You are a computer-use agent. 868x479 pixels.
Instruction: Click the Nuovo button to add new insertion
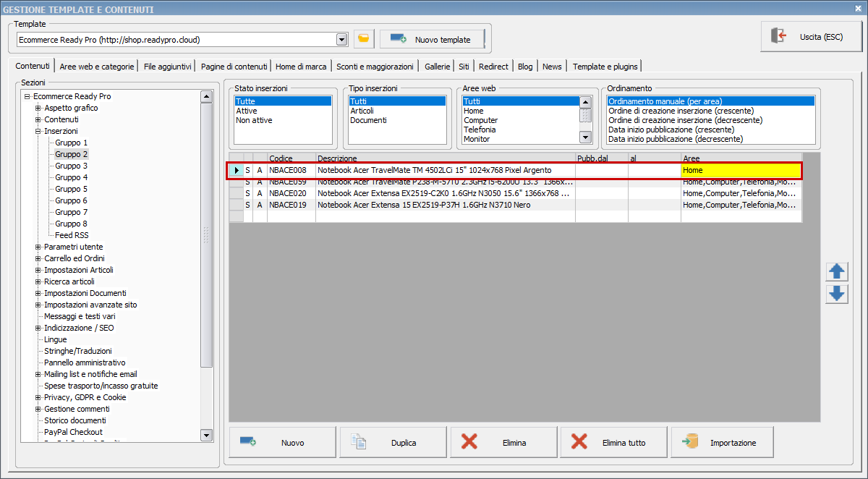pos(283,443)
